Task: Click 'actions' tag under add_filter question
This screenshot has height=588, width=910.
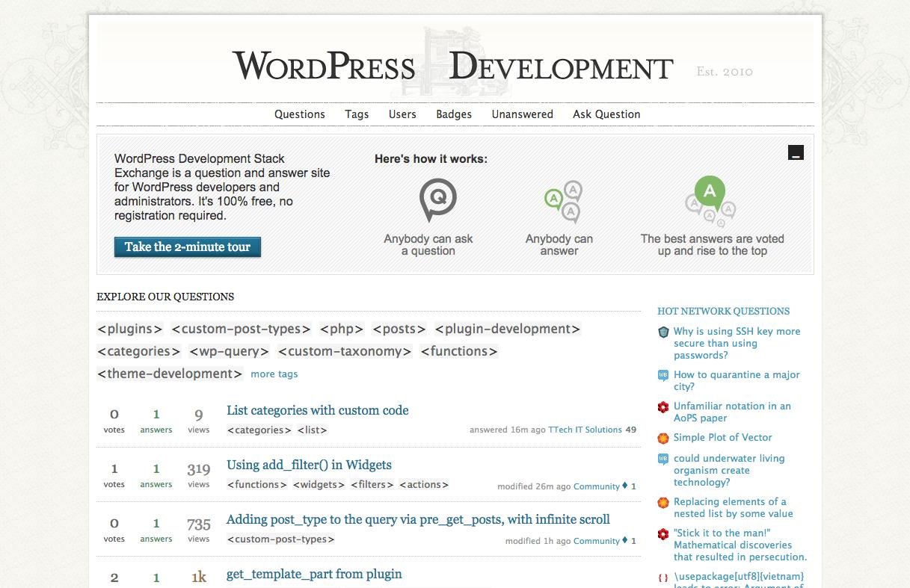Action: coord(424,485)
